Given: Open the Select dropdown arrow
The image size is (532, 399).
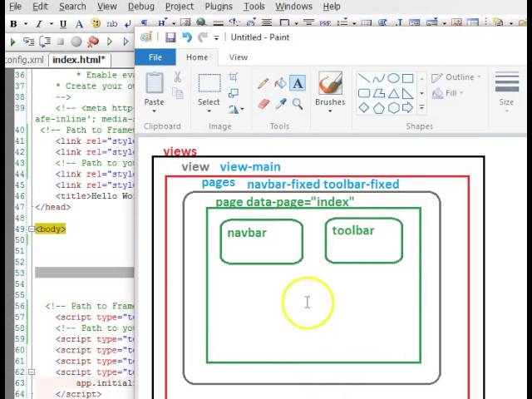Looking at the screenshot, I should [209, 111].
